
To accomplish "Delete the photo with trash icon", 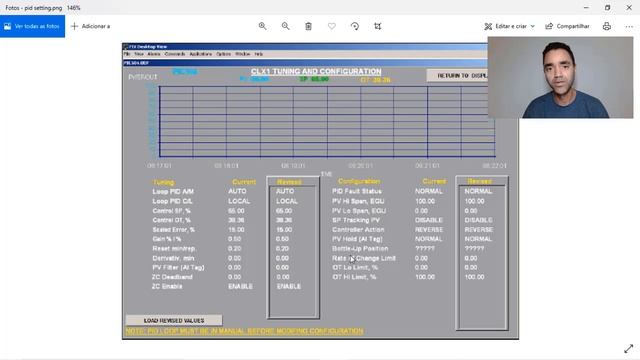I will (309, 26).
